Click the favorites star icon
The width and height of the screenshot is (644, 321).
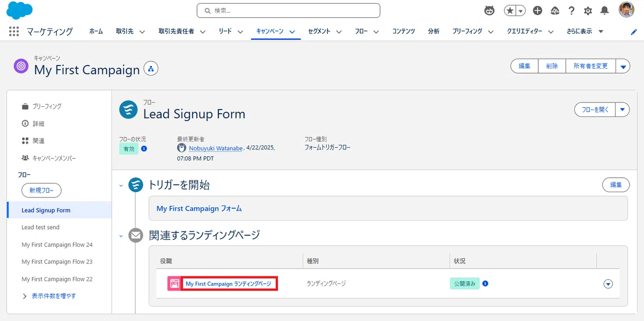[510, 11]
